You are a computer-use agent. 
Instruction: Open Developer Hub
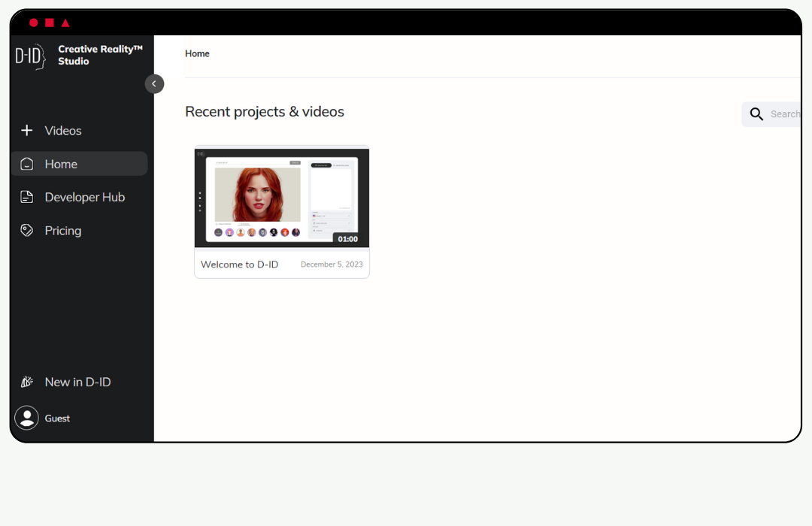tap(85, 197)
